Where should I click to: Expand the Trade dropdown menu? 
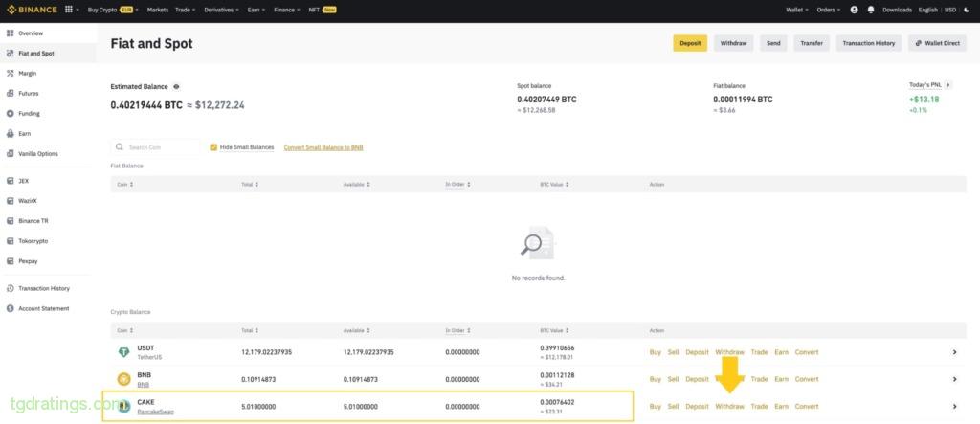[x=185, y=10]
